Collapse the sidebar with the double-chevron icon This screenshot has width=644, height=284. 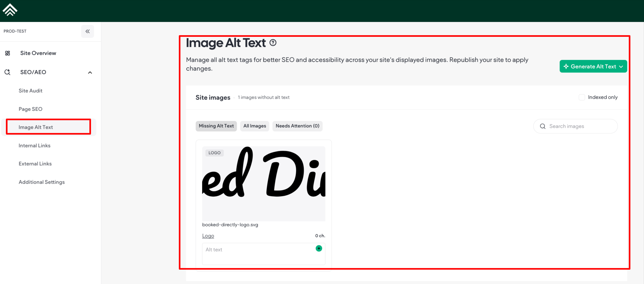point(87,31)
